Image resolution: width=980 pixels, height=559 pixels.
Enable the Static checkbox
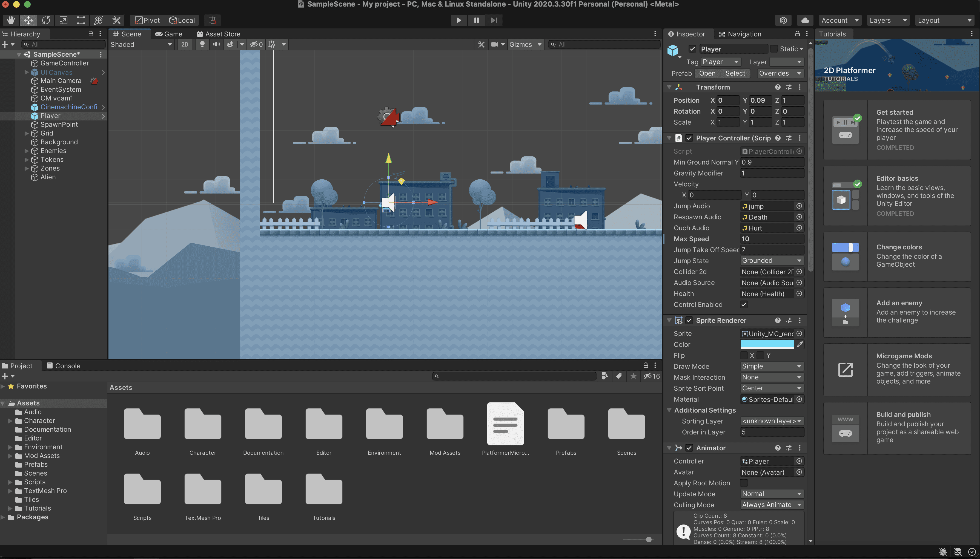click(774, 49)
